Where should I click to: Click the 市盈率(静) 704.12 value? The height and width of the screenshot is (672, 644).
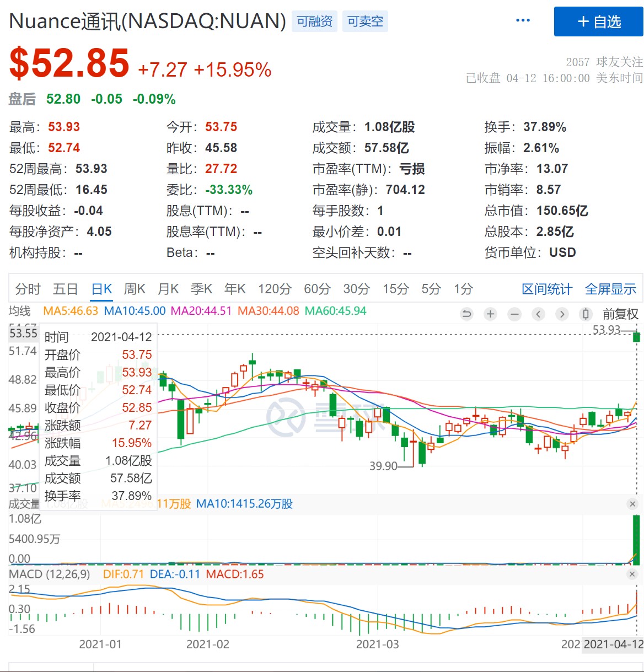[405, 190]
